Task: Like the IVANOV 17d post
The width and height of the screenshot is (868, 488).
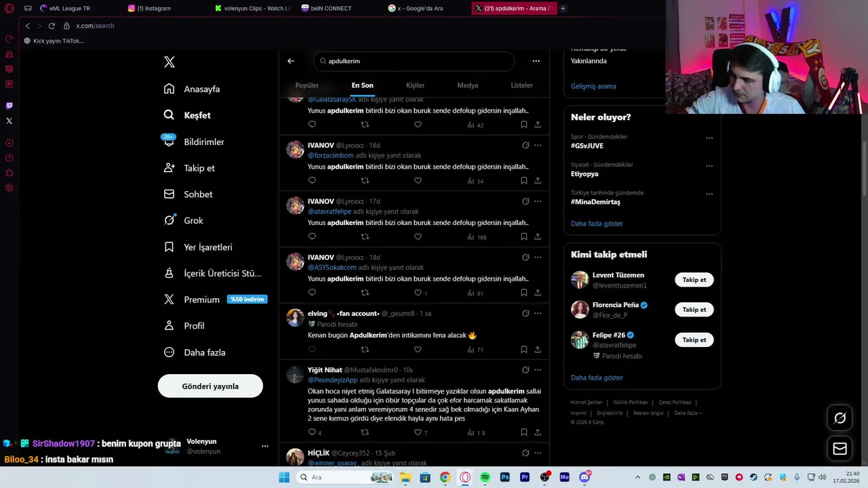Action: [418, 237]
